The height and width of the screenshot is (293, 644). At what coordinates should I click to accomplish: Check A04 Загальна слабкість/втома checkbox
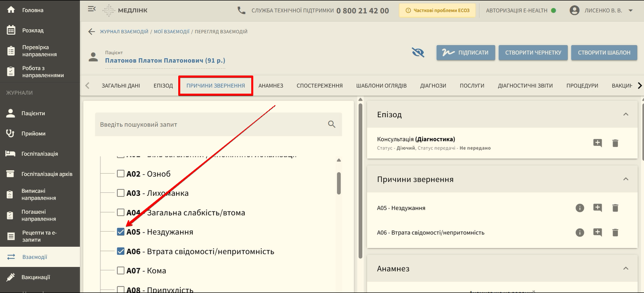tap(121, 212)
